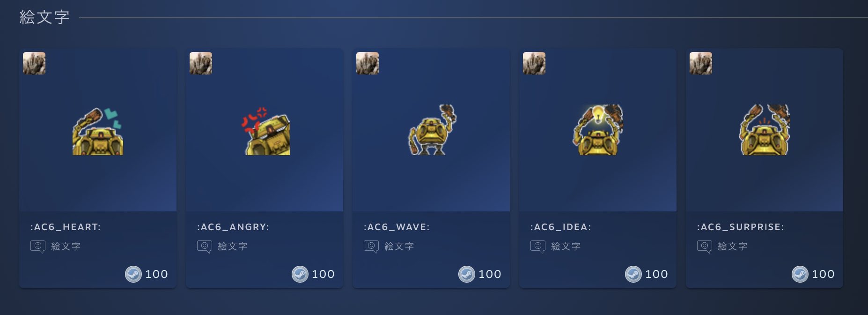This screenshot has width=868, height=315.
Task: Click Steam points coin on AC6_WAVE card
Action: (467, 274)
